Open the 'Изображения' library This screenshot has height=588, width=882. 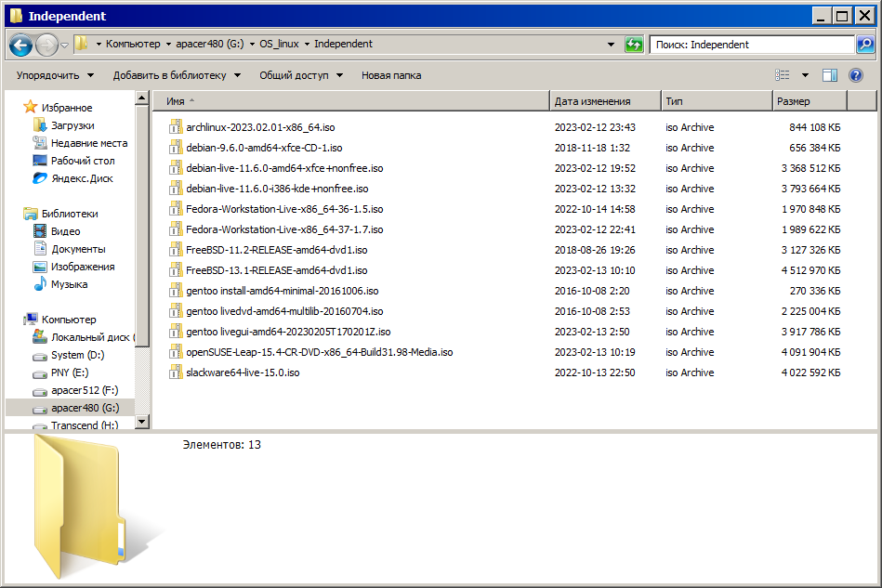click(x=83, y=267)
